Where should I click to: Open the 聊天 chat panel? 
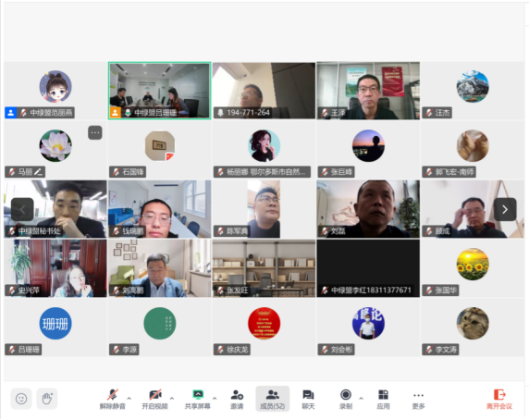pyautogui.click(x=308, y=399)
